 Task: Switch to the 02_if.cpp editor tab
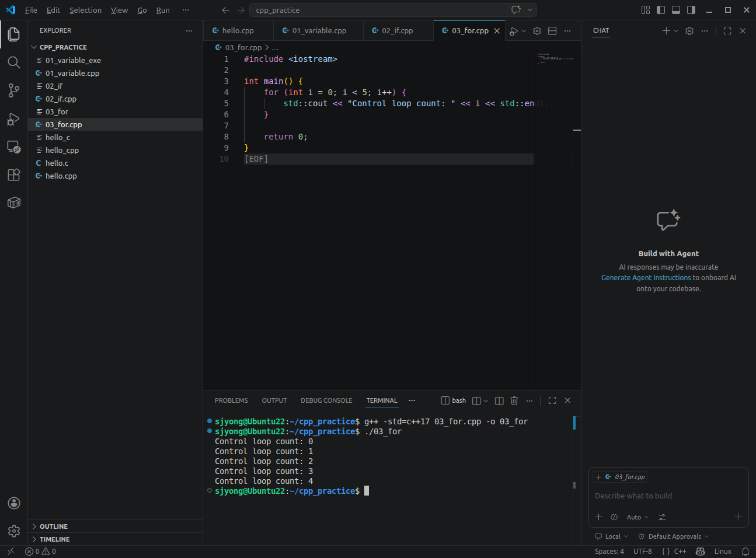[397, 31]
